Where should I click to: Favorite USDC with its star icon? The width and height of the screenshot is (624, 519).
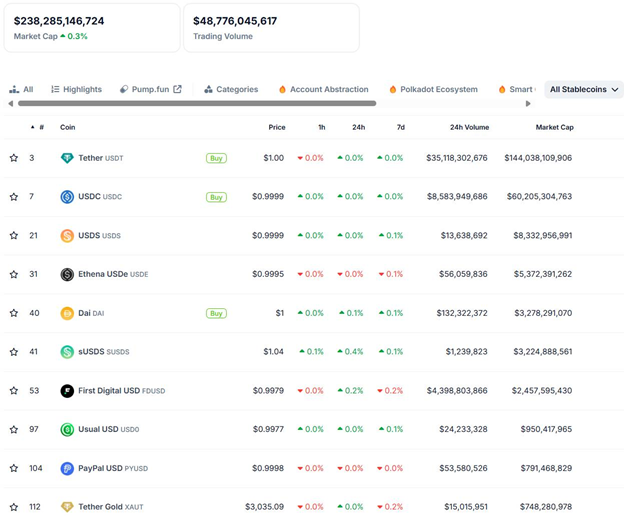tap(14, 197)
